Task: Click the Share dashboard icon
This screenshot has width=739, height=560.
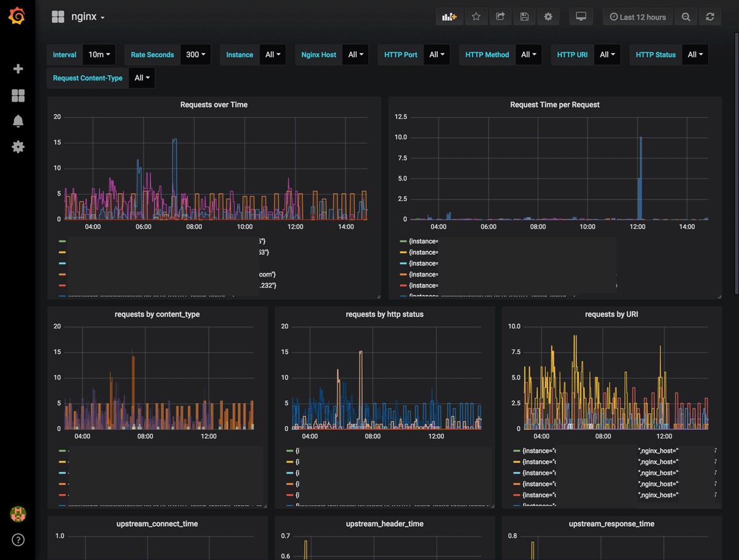Action: tap(500, 17)
